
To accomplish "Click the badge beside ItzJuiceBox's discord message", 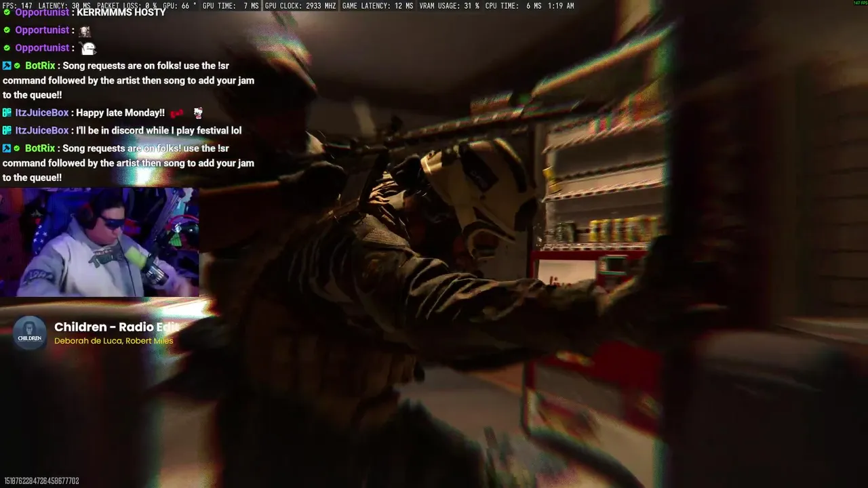I will point(7,131).
